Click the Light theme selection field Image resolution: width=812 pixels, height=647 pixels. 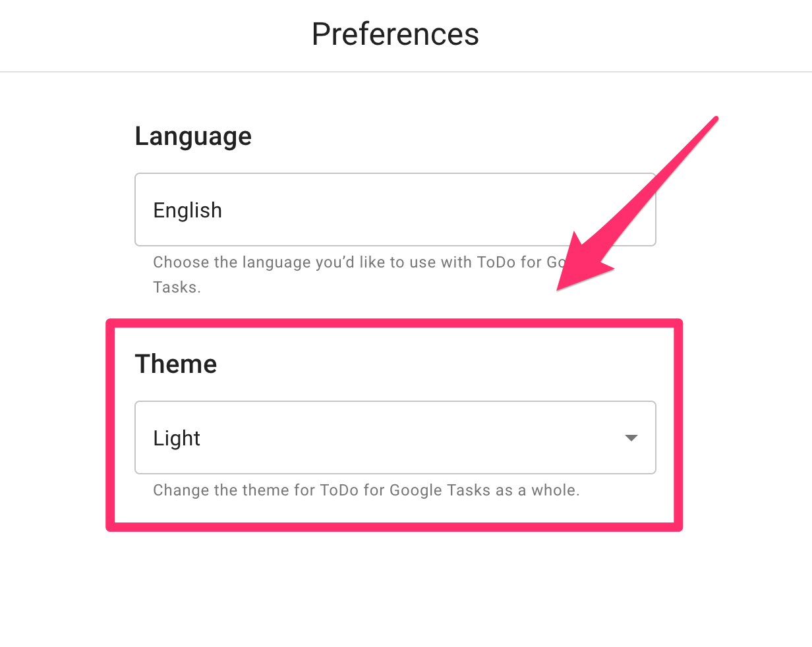tap(395, 437)
